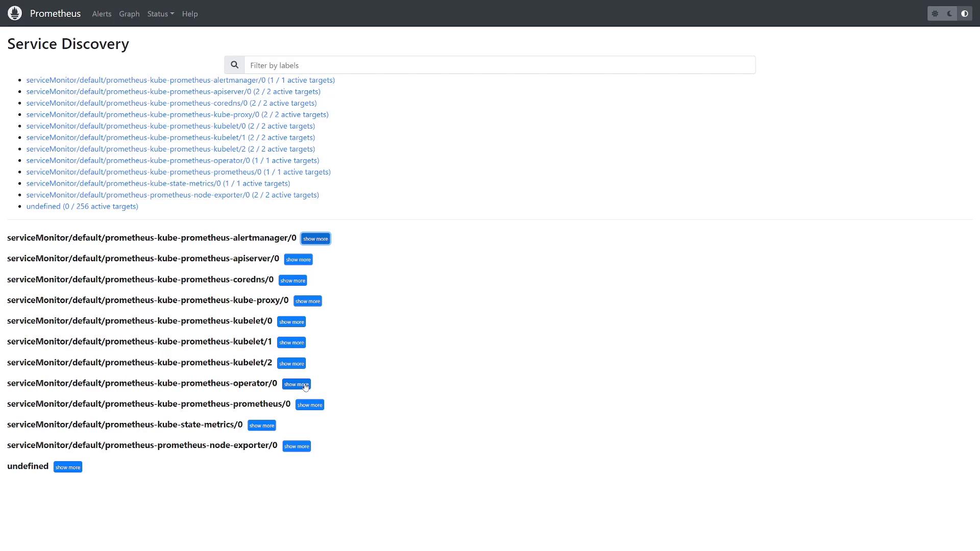Open the Alerts page

(x=102, y=14)
